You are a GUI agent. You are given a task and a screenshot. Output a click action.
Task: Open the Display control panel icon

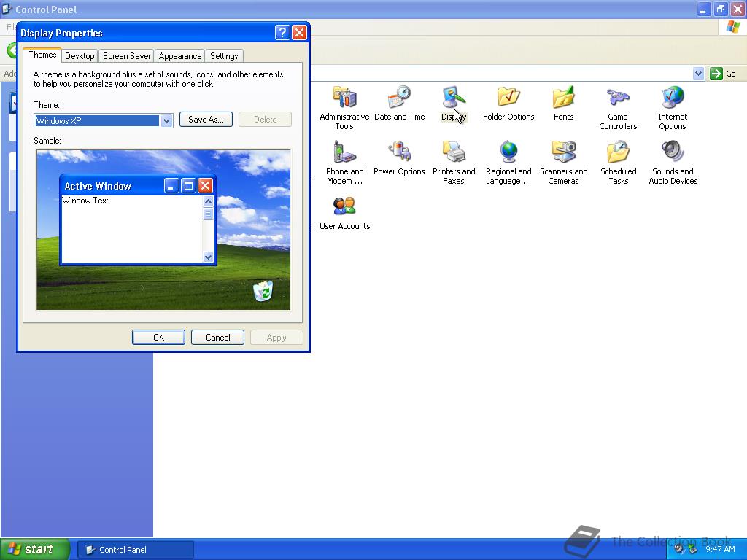pyautogui.click(x=454, y=97)
